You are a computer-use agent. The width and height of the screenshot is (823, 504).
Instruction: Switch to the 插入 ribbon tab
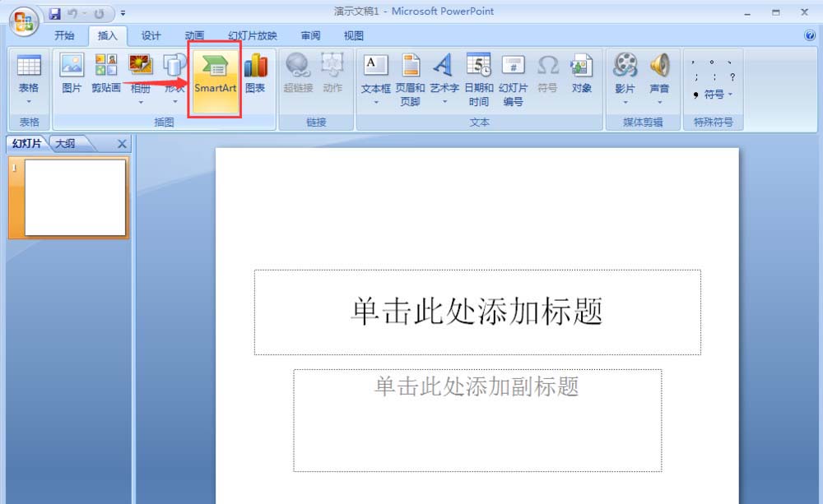[x=107, y=35]
